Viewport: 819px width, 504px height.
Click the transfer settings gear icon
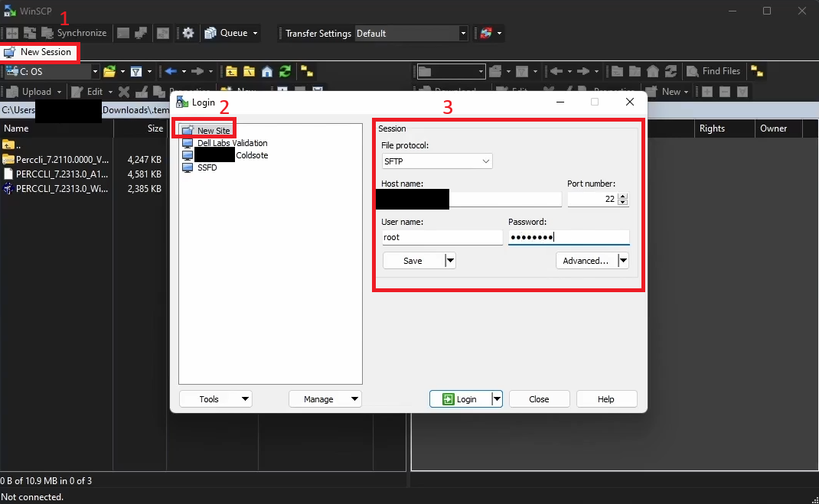tap(188, 33)
